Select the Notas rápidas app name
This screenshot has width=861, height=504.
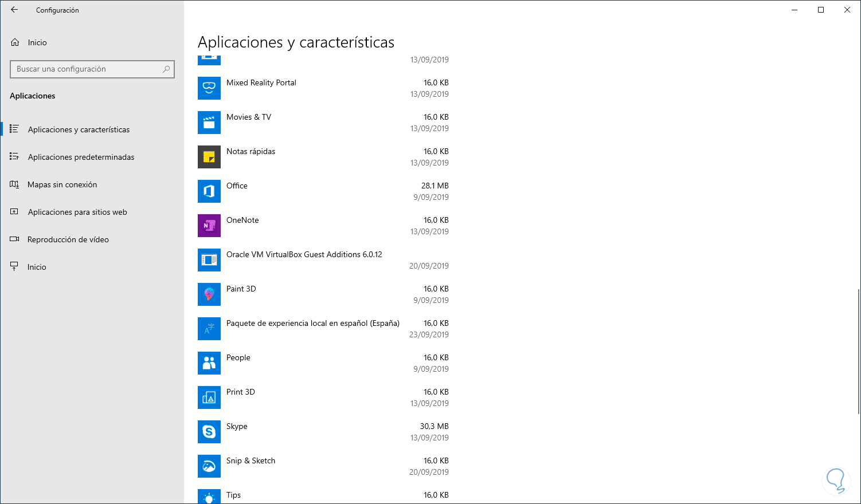251,151
